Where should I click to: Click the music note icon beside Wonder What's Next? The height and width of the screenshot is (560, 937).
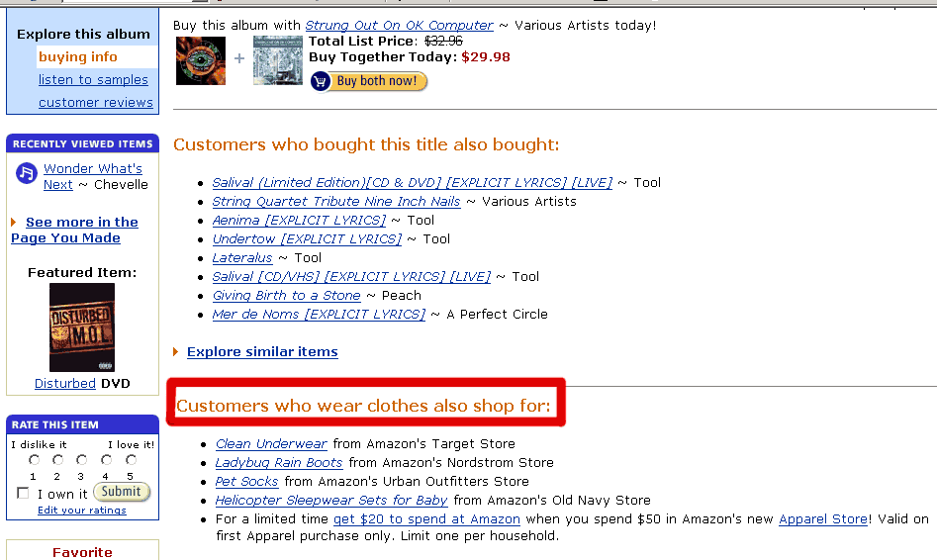tap(27, 173)
